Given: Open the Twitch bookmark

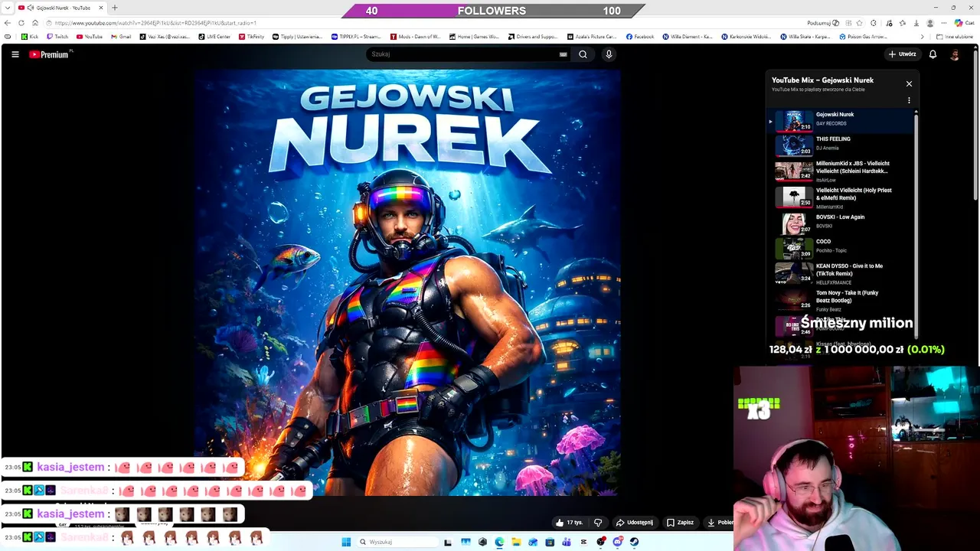Looking at the screenshot, I should click(57, 37).
